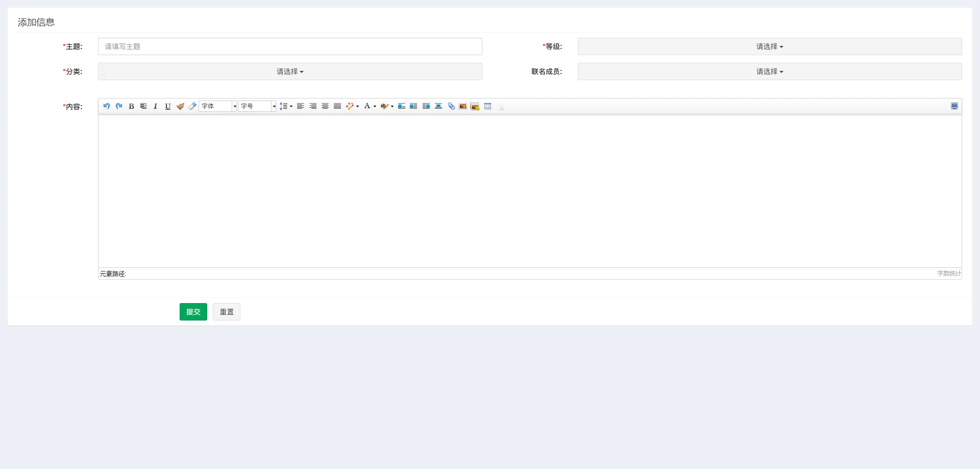Viewport: 980px width, 469px height.
Task: Toggle underline text formatting
Action: 168,106
